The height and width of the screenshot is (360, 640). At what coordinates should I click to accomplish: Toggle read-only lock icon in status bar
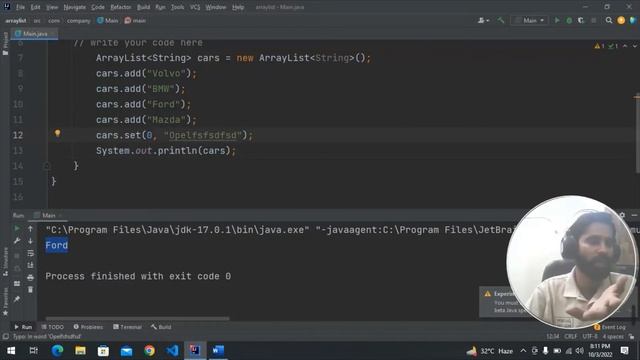pyautogui.click(x=631, y=336)
